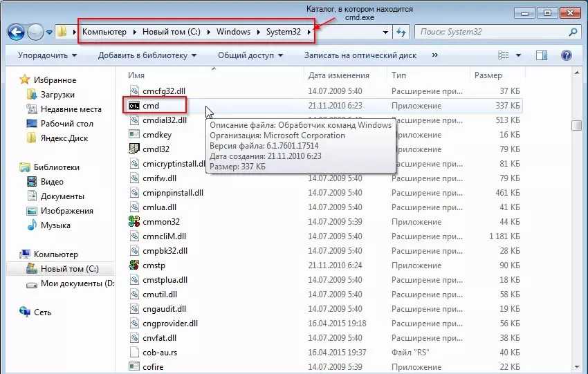Open the help question mark icon
The width and height of the screenshot is (588, 374).
point(566,55)
